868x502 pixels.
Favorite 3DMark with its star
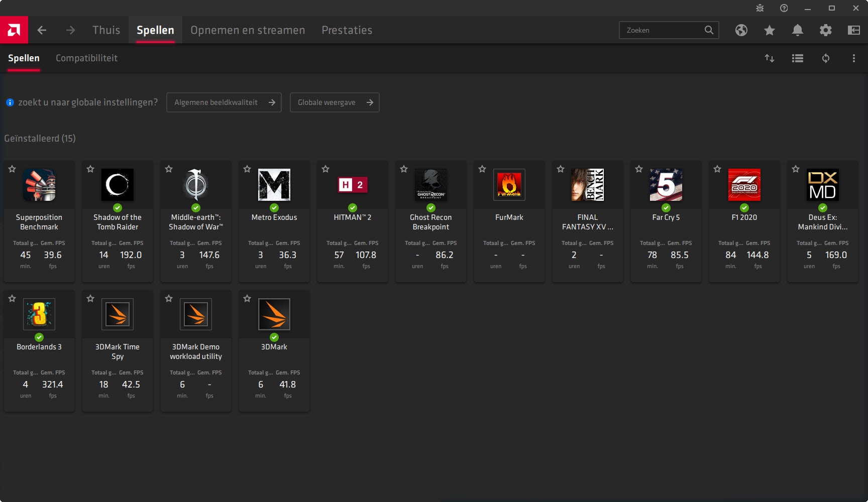click(247, 299)
